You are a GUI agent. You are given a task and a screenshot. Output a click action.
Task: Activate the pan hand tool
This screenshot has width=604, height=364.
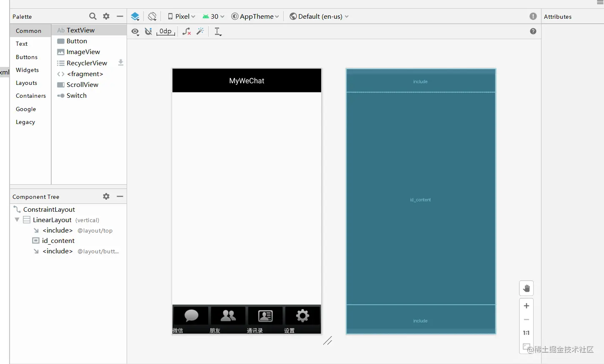tap(527, 288)
